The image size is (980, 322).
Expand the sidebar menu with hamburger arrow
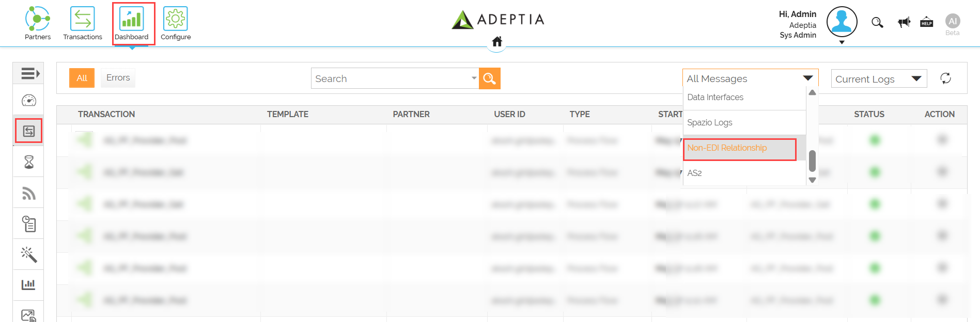click(x=30, y=74)
